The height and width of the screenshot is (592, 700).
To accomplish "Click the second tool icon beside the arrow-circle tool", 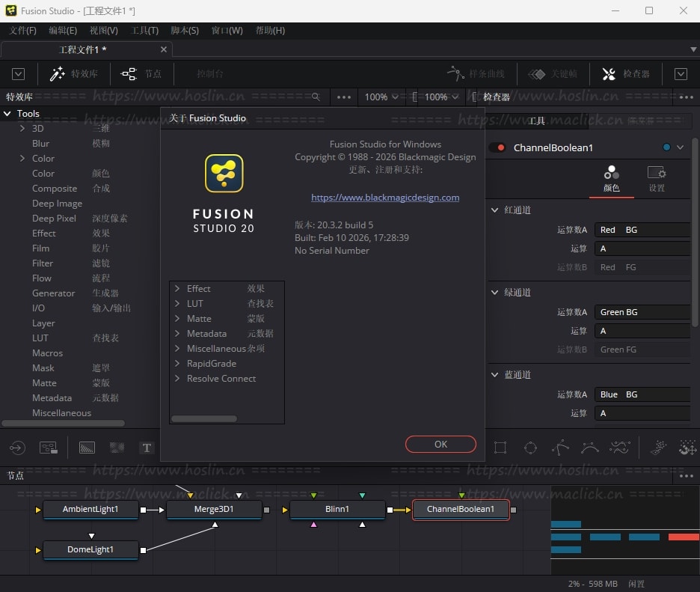I will [x=48, y=448].
